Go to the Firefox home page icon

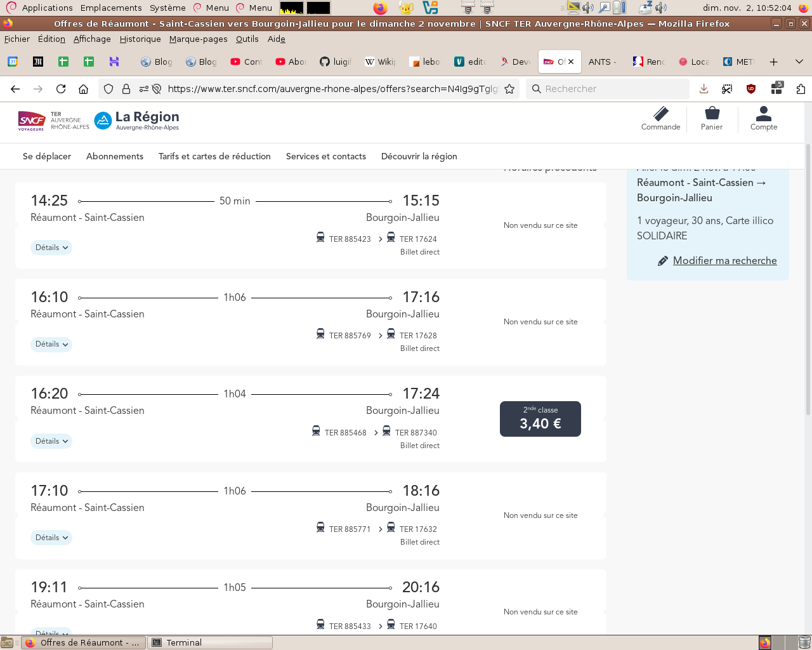pyautogui.click(x=83, y=89)
